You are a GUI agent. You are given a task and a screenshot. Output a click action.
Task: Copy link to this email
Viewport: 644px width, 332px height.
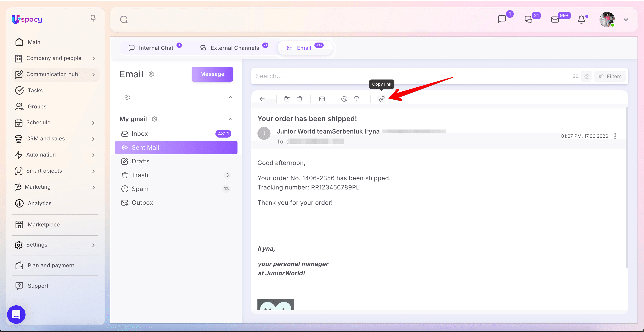coord(382,99)
